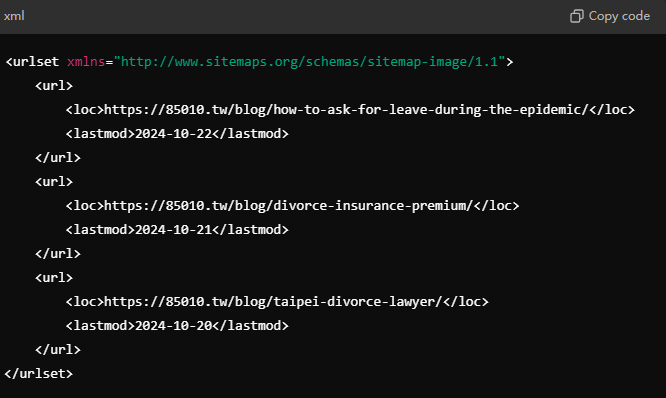Viewport: 666px width, 398px height.
Task: Click the sitemaps.org schema namespace URL
Action: 309,62
